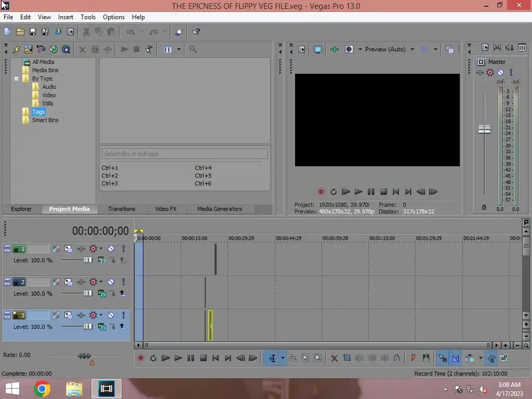The width and height of the screenshot is (532, 399).
Task: Open the File menu
Action: (8, 17)
